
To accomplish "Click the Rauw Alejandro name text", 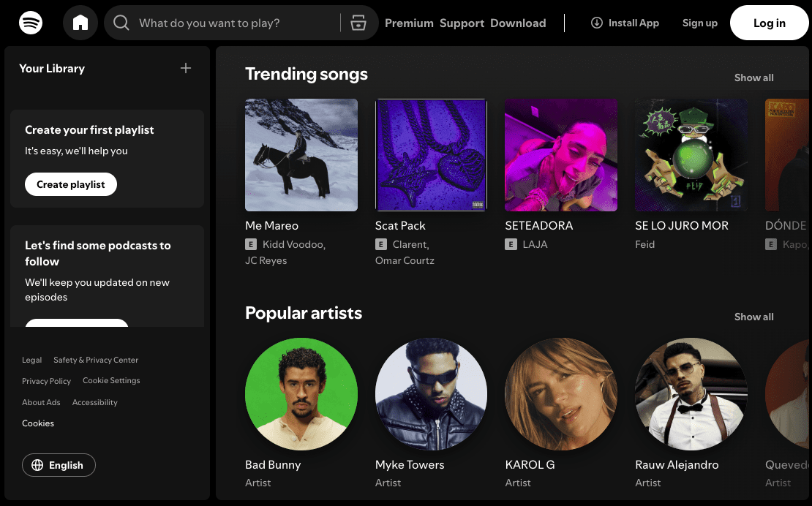I will pos(677,464).
